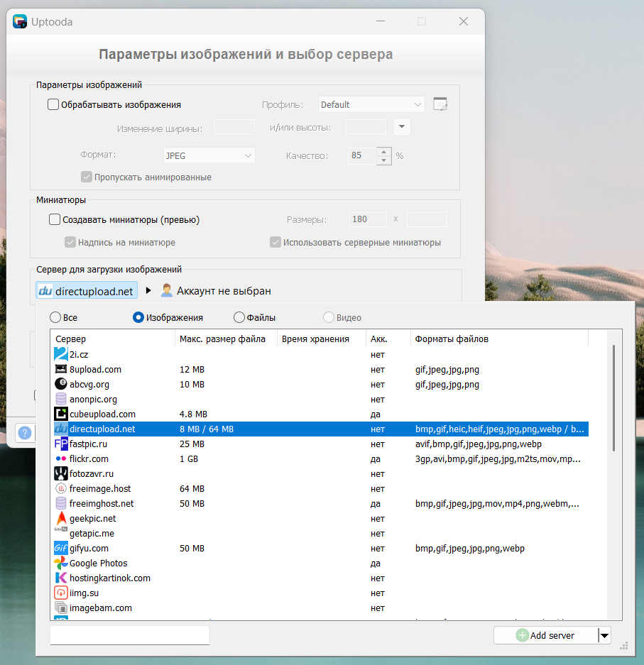
Task: Open the 'Профиль' Default dropdown
Action: click(x=371, y=104)
